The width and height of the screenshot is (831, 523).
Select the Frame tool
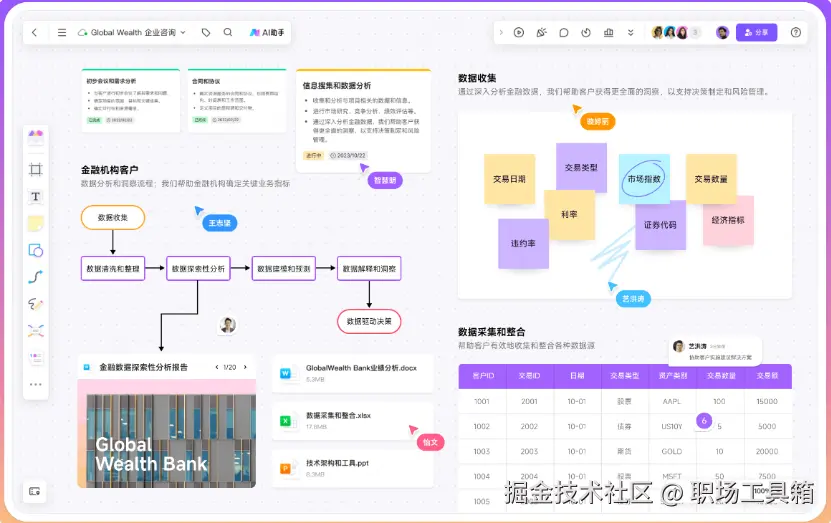click(x=36, y=170)
